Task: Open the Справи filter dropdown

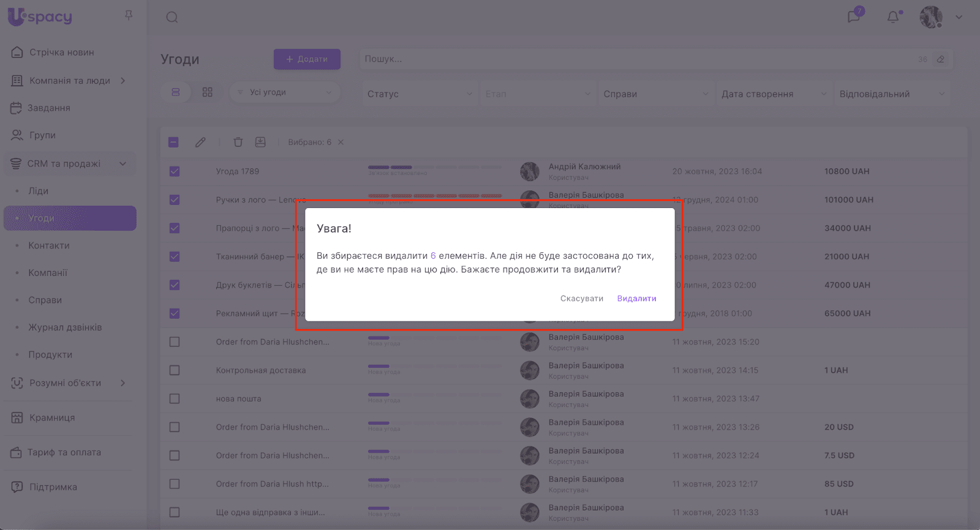Action: pos(656,94)
